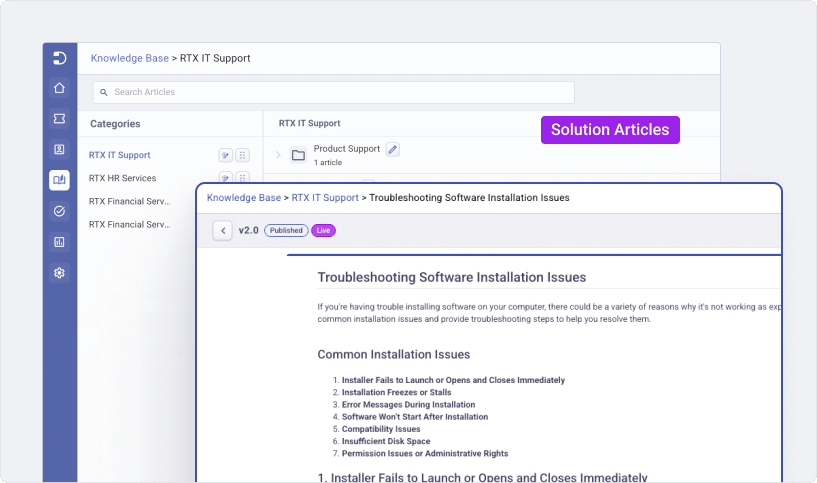Edit the RTX HR Services category
Image resolution: width=817 pixels, height=483 pixels.
[x=226, y=177]
